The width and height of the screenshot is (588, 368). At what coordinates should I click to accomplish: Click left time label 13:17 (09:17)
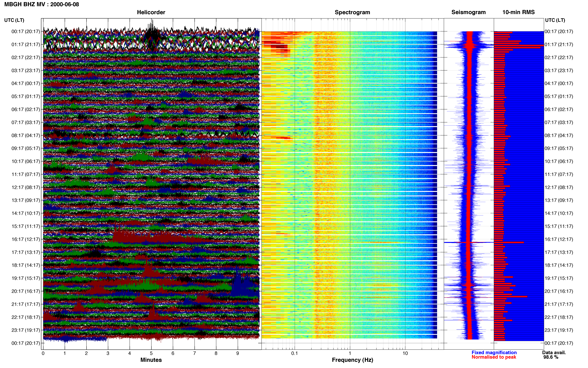click(26, 200)
